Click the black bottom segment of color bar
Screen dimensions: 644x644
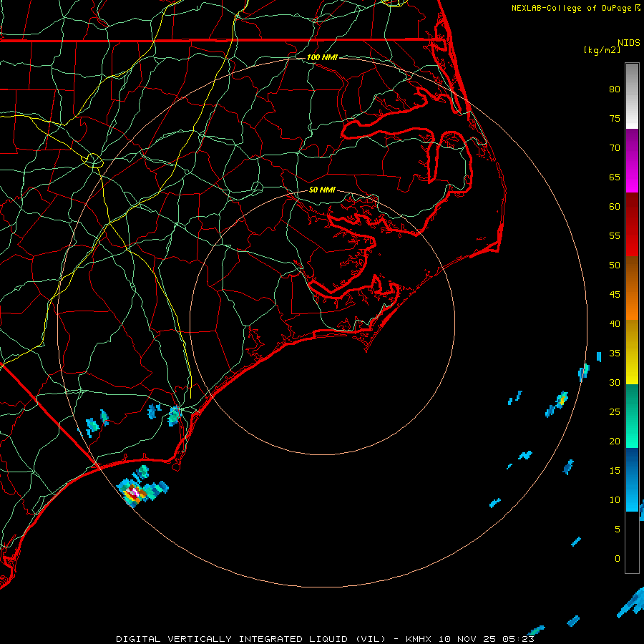tap(632, 542)
